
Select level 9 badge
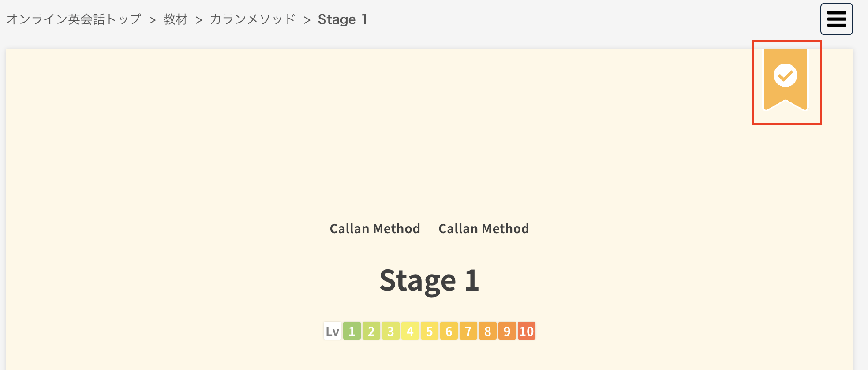[x=507, y=331]
